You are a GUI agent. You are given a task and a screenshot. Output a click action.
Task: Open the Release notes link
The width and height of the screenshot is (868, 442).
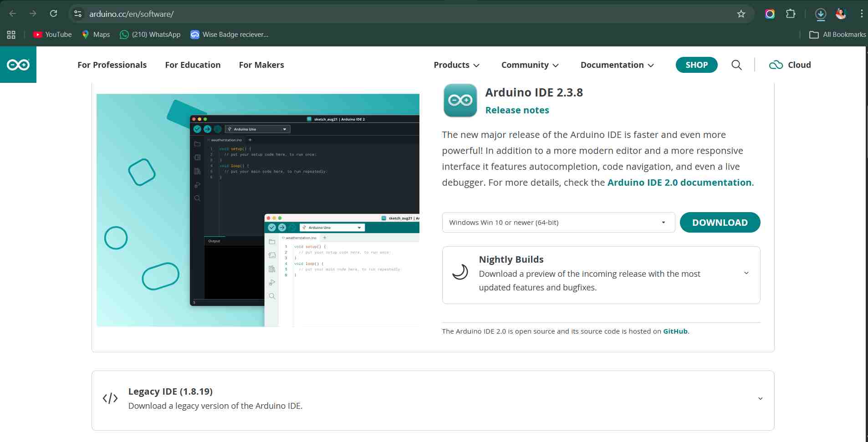(517, 110)
